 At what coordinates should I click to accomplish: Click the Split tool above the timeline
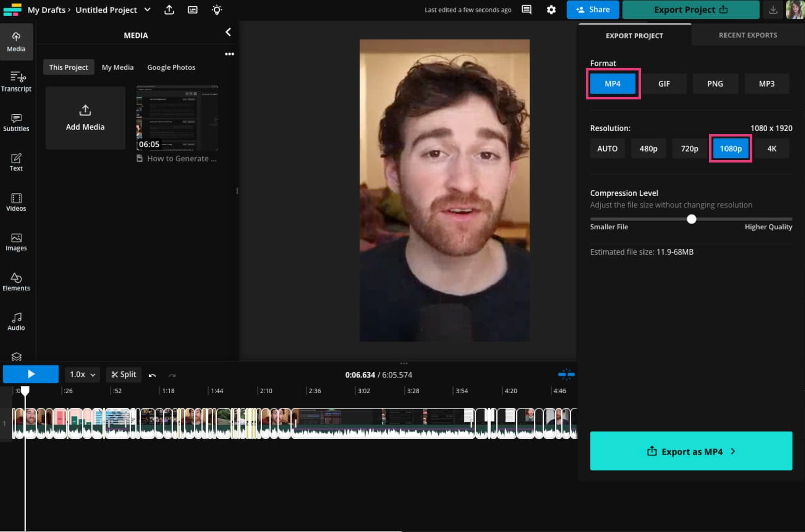(124, 374)
